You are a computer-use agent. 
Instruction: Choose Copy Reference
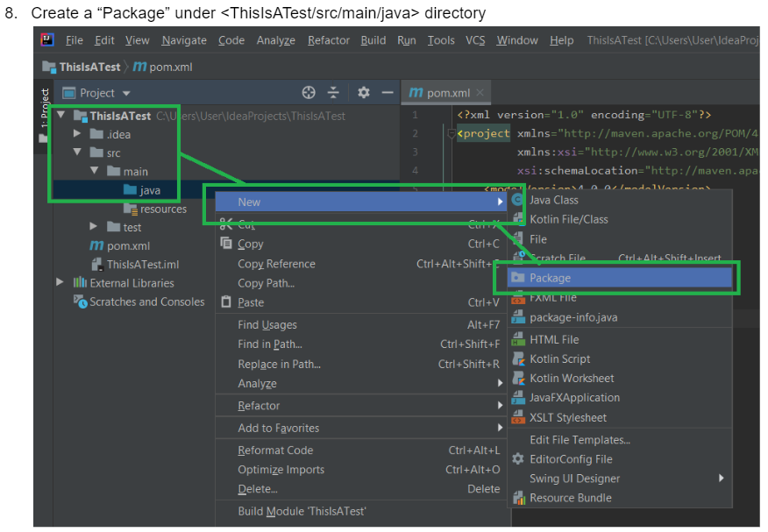click(x=361, y=264)
